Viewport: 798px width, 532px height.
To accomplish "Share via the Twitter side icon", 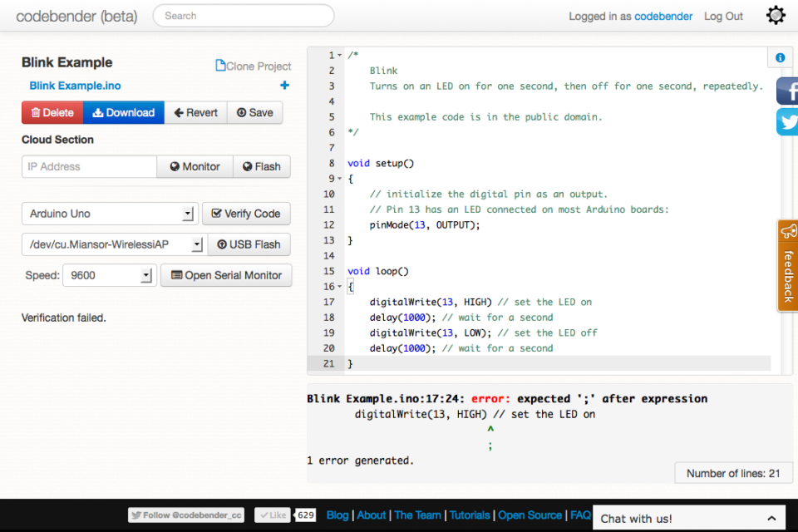I will 787,121.
